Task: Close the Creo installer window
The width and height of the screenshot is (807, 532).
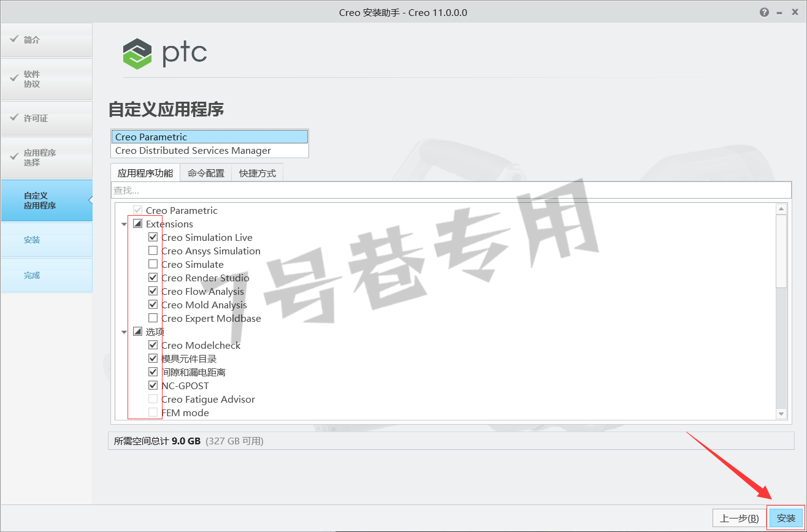Action: point(795,12)
